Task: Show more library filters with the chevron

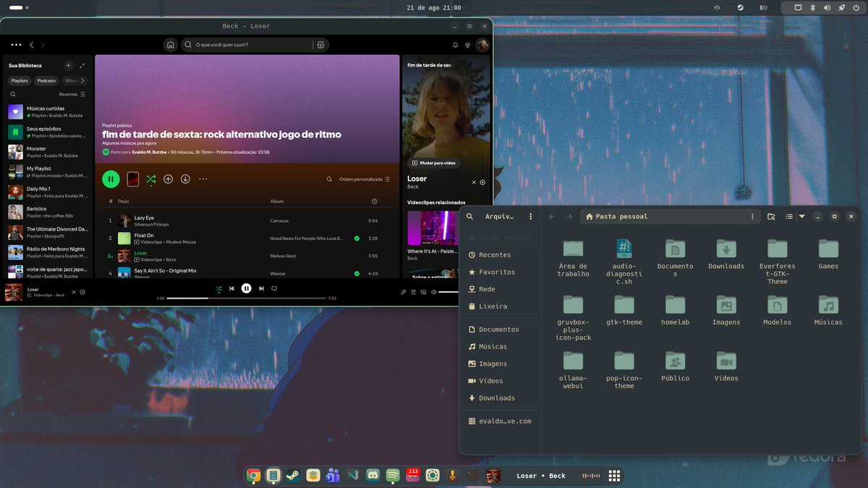Action: 82,81
